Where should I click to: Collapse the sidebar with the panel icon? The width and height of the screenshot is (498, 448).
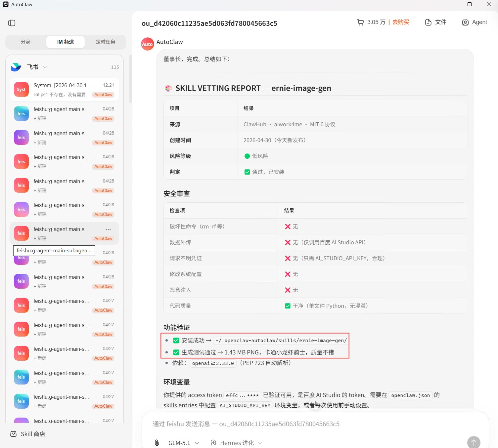(x=12, y=23)
